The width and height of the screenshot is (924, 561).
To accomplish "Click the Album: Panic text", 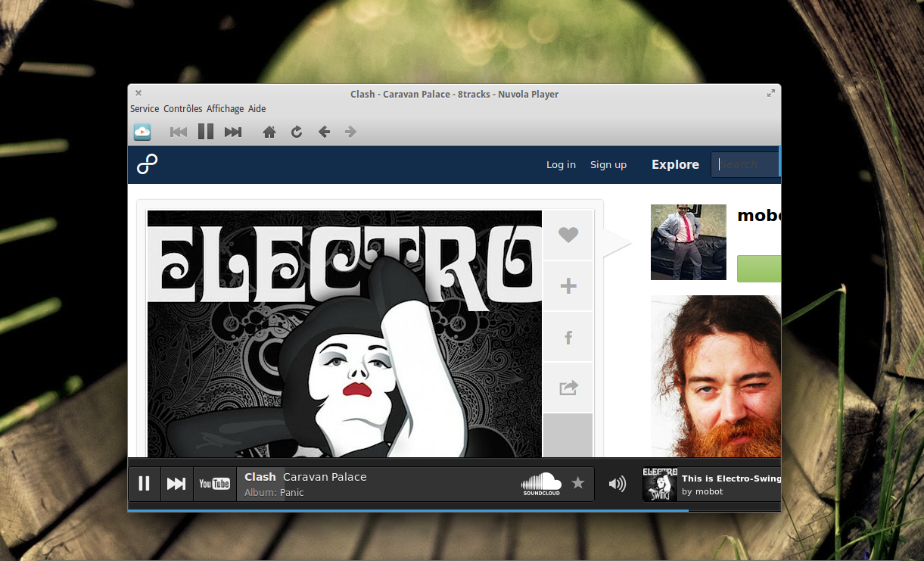I will [x=274, y=493].
